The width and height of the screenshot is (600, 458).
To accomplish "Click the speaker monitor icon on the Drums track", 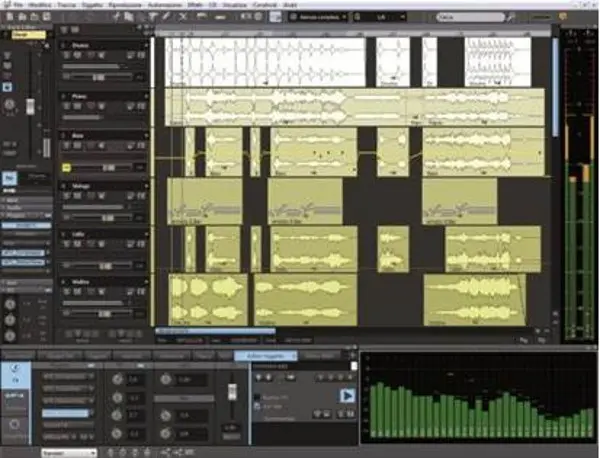I will pos(101,55).
